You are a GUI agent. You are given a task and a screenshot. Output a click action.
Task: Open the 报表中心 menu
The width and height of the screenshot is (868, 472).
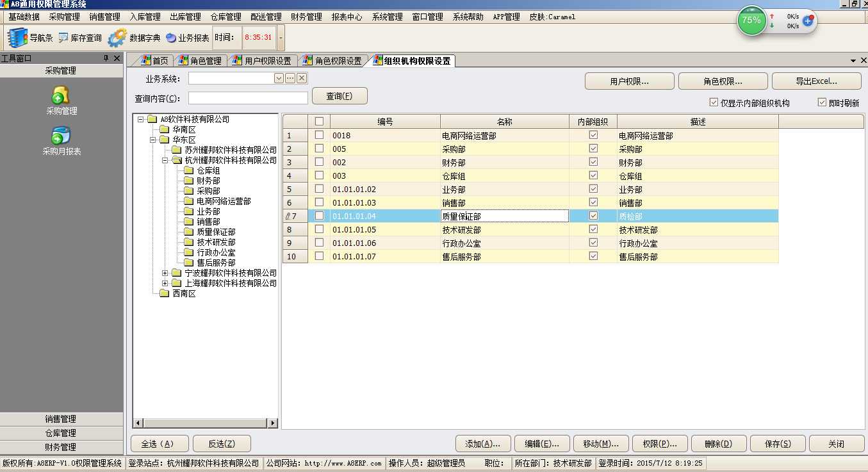point(347,17)
